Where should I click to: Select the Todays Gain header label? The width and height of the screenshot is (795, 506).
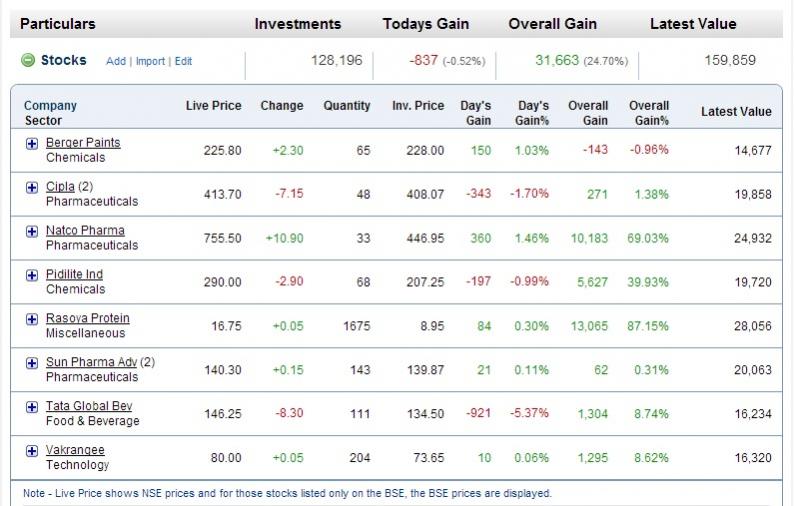click(425, 24)
